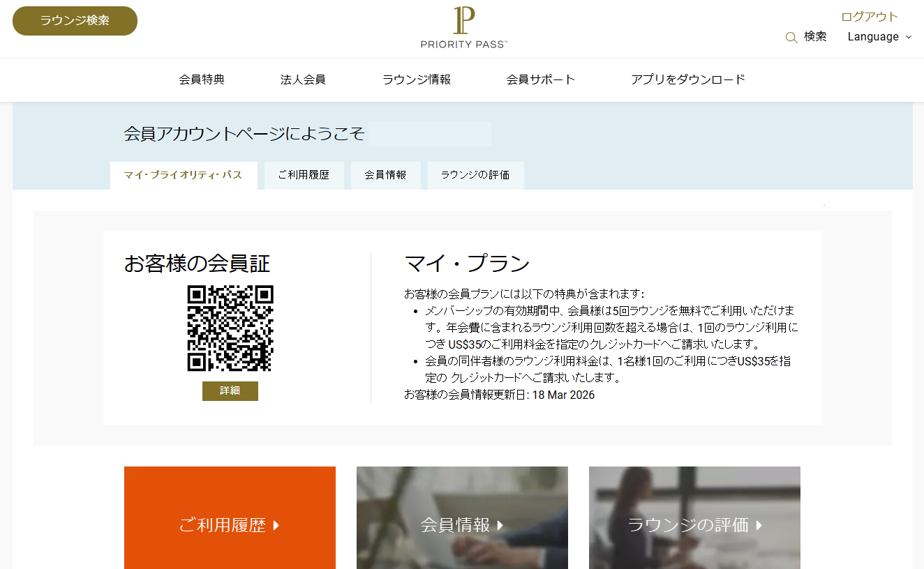Image resolution: width=924 pixels, height=569 pixels.
Task: Open the 会員サポート menu
Action: (x=541, y=79)
